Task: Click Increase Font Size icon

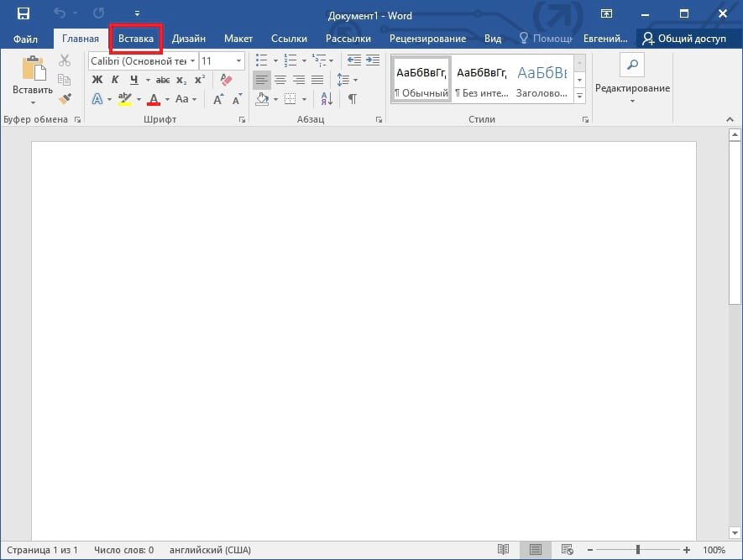Action: (x=218, y=98)
